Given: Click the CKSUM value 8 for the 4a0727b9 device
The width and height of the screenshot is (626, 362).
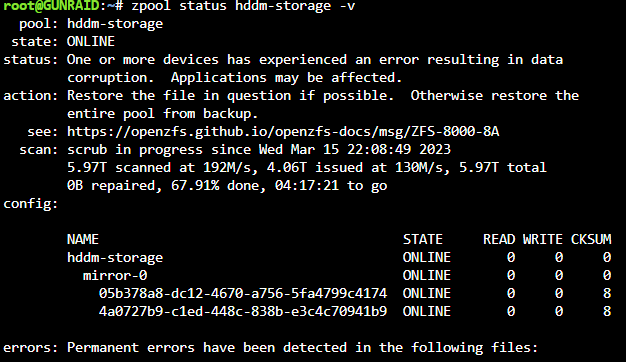Looking at the screenshot, I should [607, 311].
